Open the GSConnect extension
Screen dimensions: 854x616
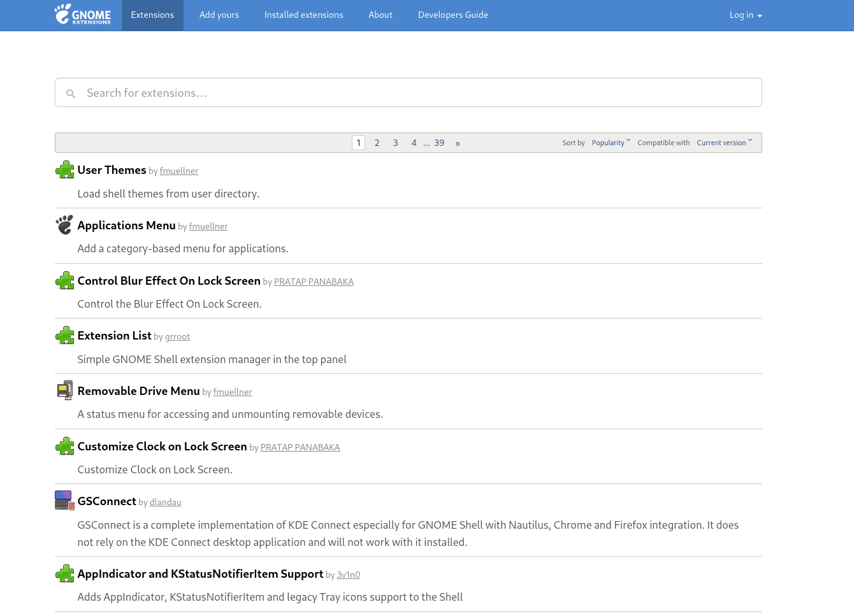(106, 501)
